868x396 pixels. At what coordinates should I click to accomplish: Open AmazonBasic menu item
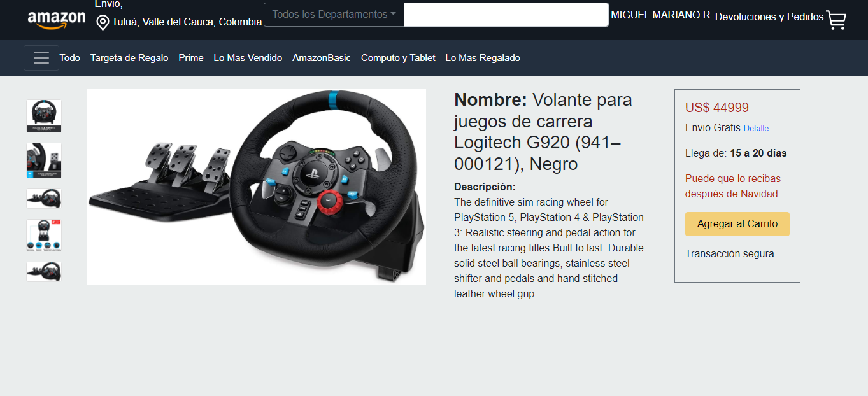click(x=322, y=58)
